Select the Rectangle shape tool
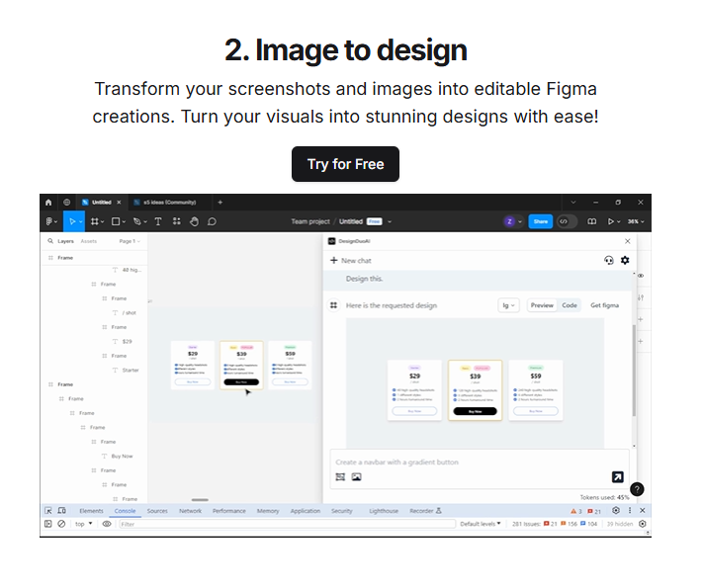The width and height of the screenshot is (702, 588). coord(118,221)
